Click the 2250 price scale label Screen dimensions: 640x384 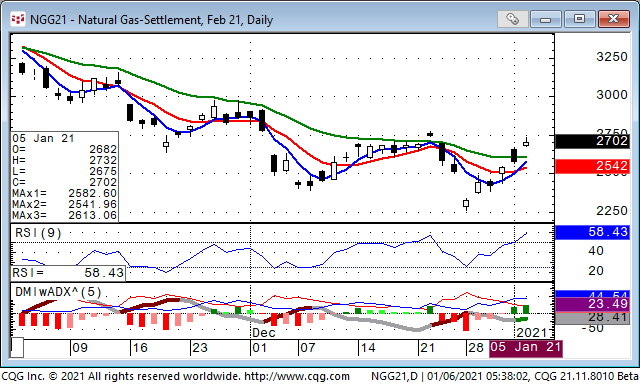[611, 211]
